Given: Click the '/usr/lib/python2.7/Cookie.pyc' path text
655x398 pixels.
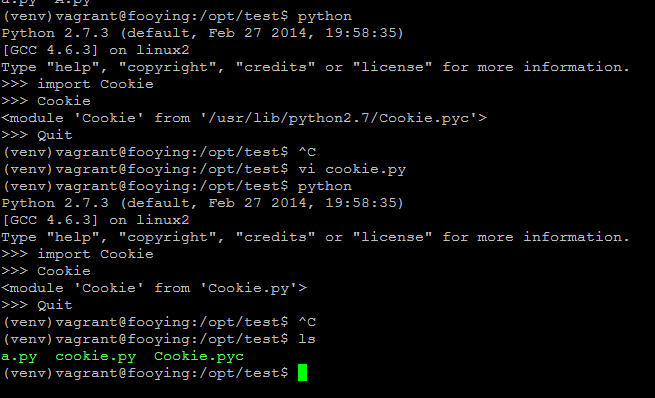Looking at the screenshot, I should click(339, 119).
